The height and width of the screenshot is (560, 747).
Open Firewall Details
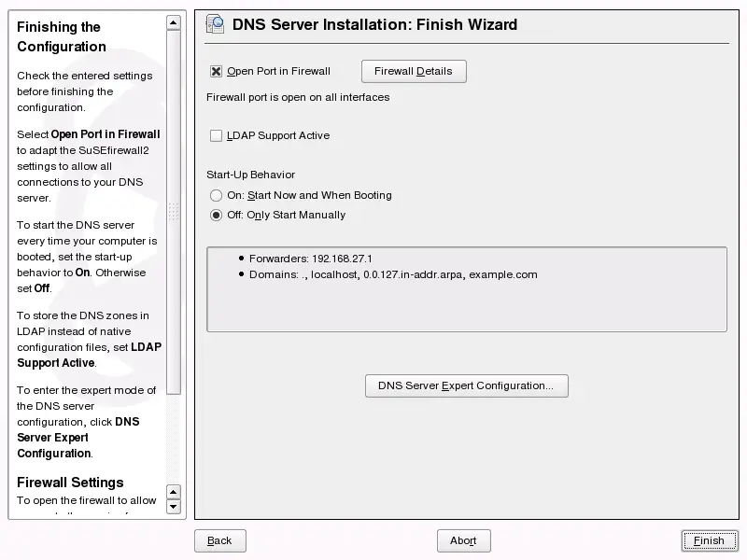click(x=414, y=71)
